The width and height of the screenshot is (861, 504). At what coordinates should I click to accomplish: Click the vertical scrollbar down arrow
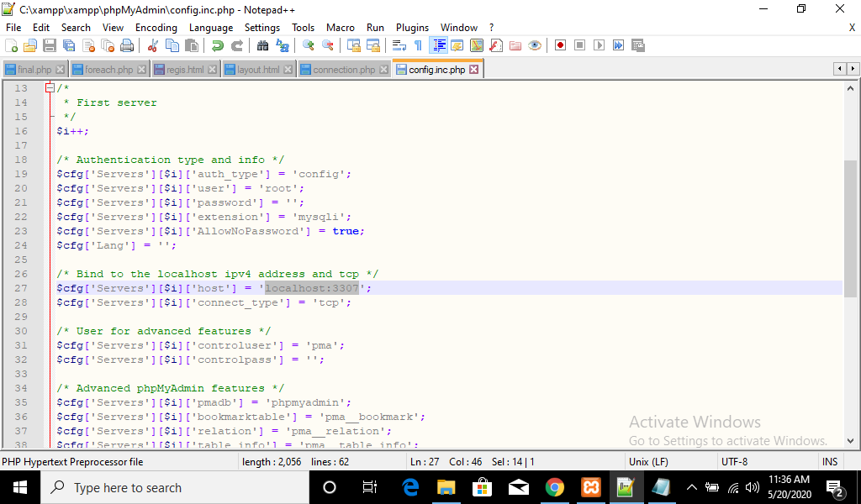pos(850,441)
